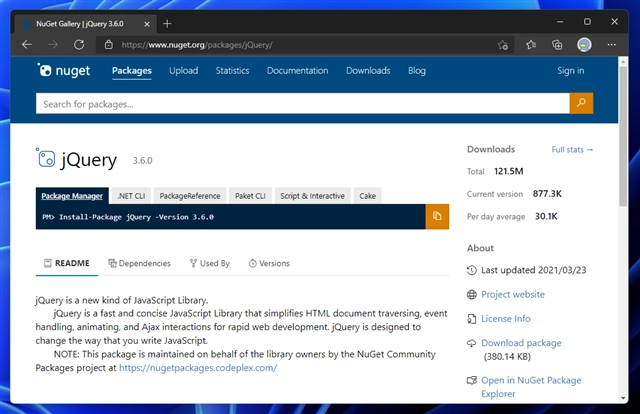Click the page vertical scrollbar thumb
640x414 pixels.
[623, 136]
